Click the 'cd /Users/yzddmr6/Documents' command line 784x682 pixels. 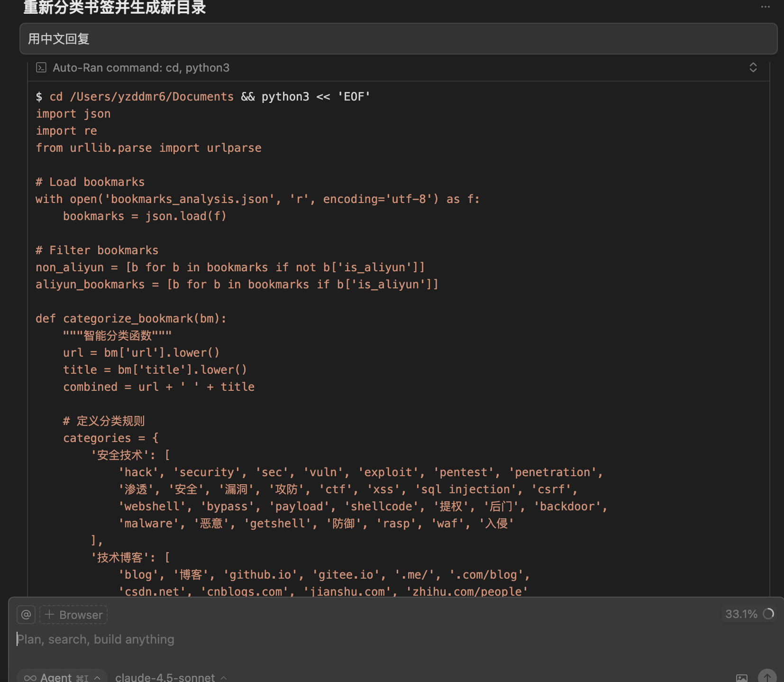(x=141, y=97)
